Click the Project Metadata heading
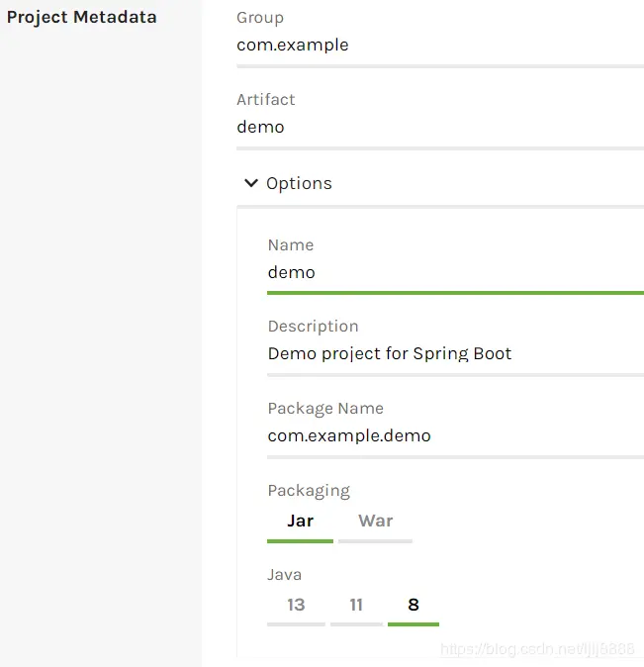Image resolution: width=644 pixels, height=667 pixels. pos(81,17)
